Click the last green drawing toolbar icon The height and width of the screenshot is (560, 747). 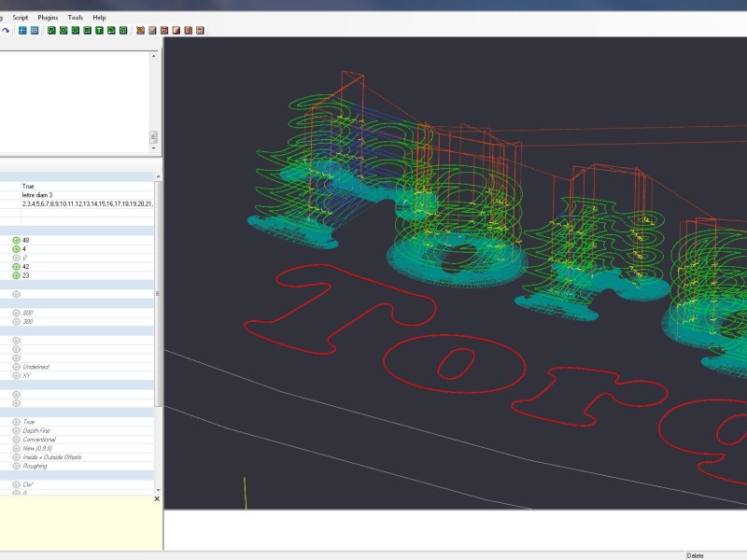123,31
